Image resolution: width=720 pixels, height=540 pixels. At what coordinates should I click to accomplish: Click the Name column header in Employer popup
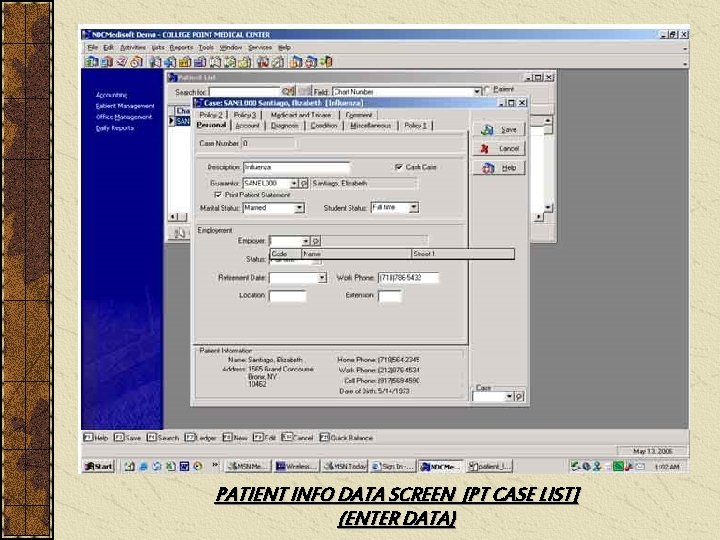click(356, 253)
